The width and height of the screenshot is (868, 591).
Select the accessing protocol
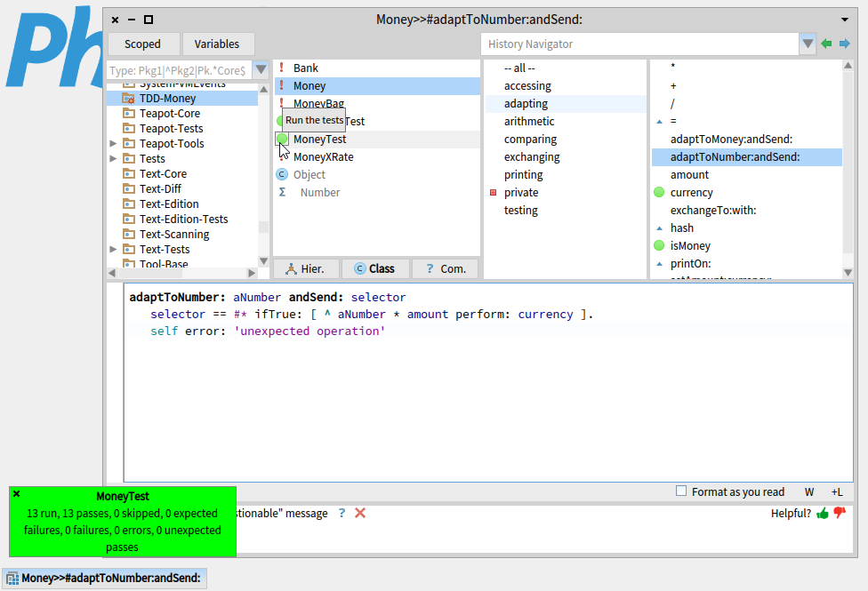566,86
